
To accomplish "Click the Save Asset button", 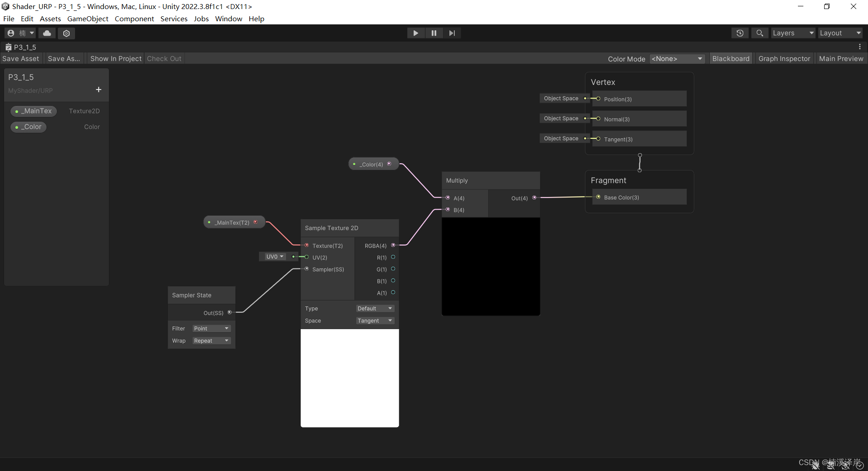I will pos(20,58).
